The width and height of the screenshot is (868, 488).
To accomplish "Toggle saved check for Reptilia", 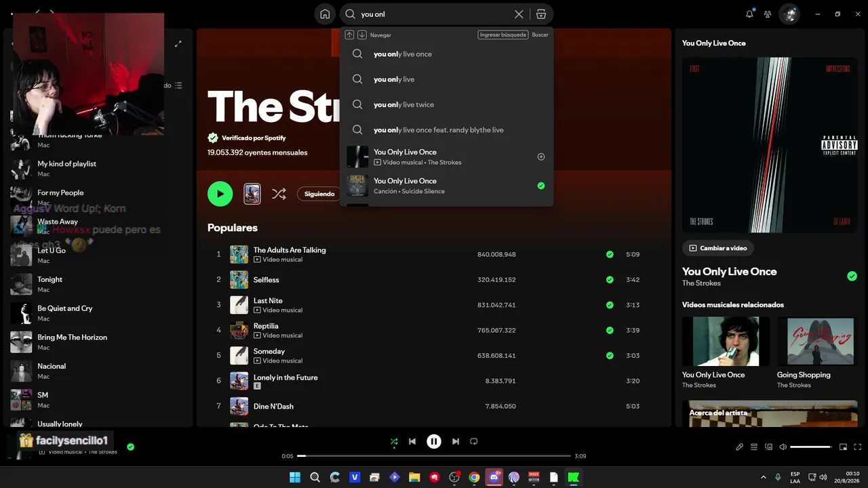I will [610, 330].
